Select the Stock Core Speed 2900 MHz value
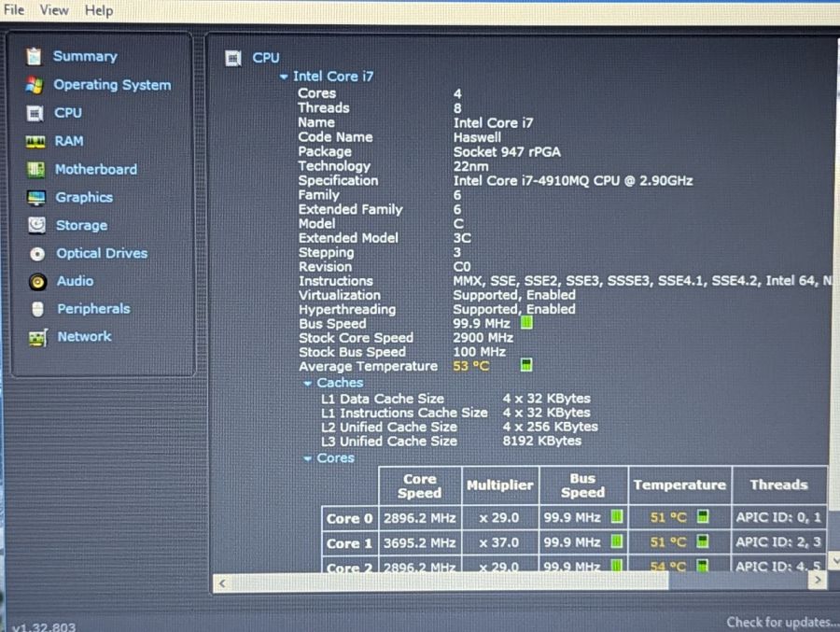Viewport: 840px width, 632px height. [x=483, y=338]
